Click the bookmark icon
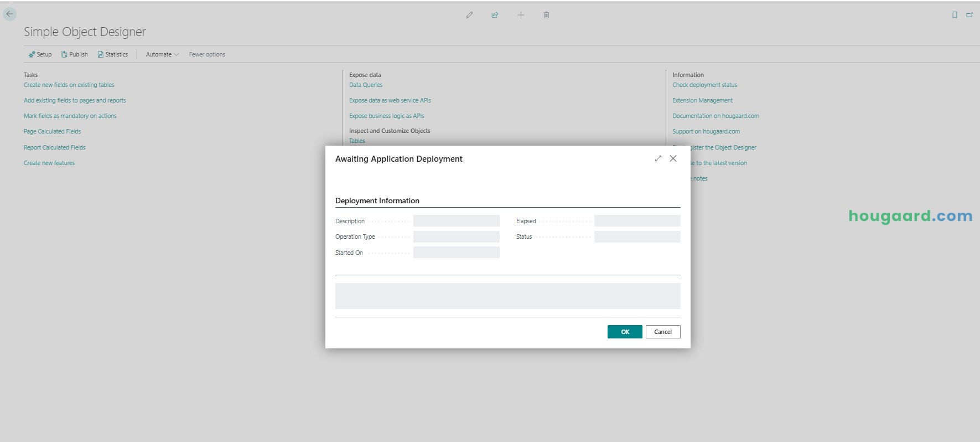980x442 pixels. 955,15
